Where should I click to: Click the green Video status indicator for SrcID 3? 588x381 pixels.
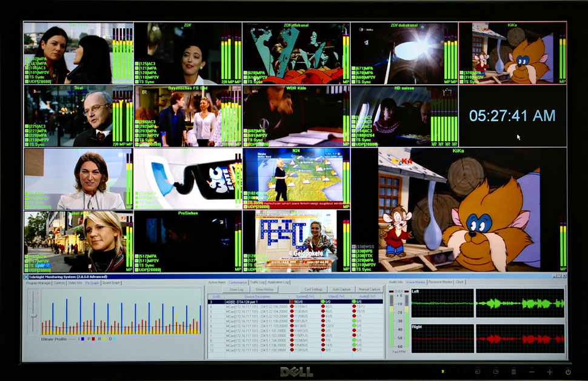point(324,302)
